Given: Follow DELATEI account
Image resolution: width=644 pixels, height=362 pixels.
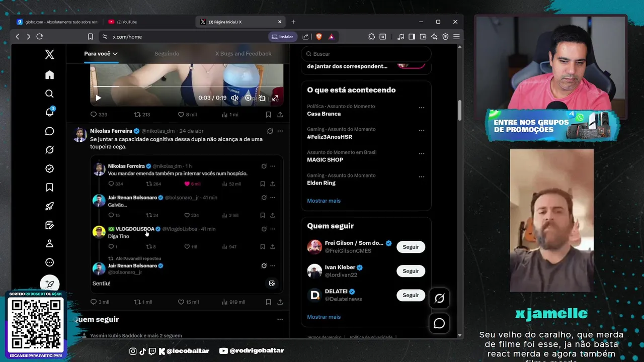Looking at the screenshot, I should [411, 295].
